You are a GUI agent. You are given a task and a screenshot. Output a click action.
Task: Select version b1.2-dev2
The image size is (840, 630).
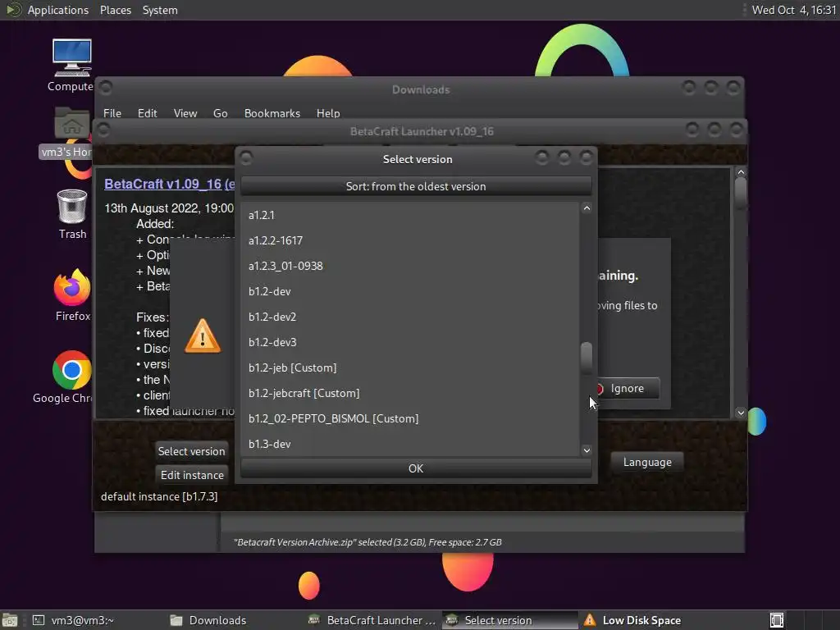coord(410,317)
